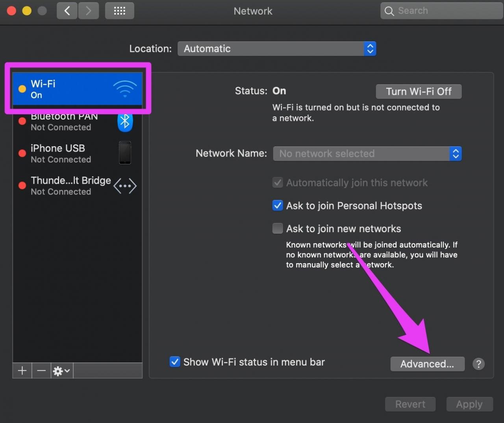
Task: Open Advanced Wi-Fi settings
Action: point(427,364)
